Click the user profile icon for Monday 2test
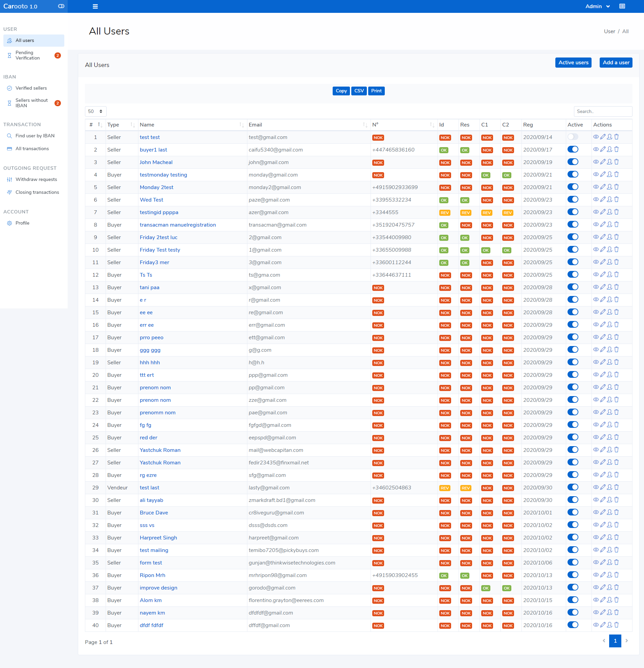Image resolution: width=644 pixels, height=668 pixels. (609, 187)
